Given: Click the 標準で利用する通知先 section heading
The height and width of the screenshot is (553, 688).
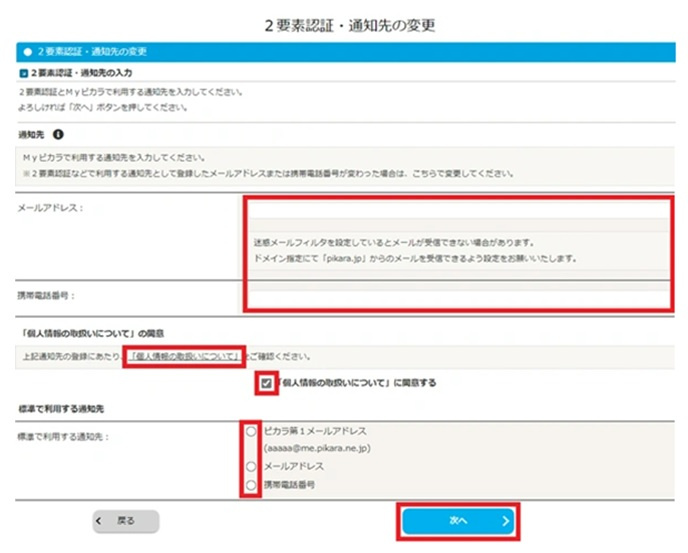Looking at the screenshot, I should coord(61,409).
